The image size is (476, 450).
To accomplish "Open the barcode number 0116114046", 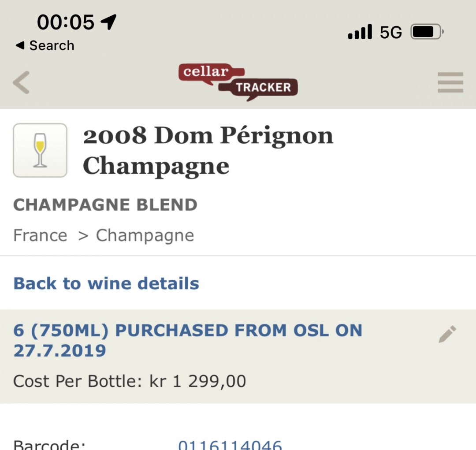I will coord(230,445).
